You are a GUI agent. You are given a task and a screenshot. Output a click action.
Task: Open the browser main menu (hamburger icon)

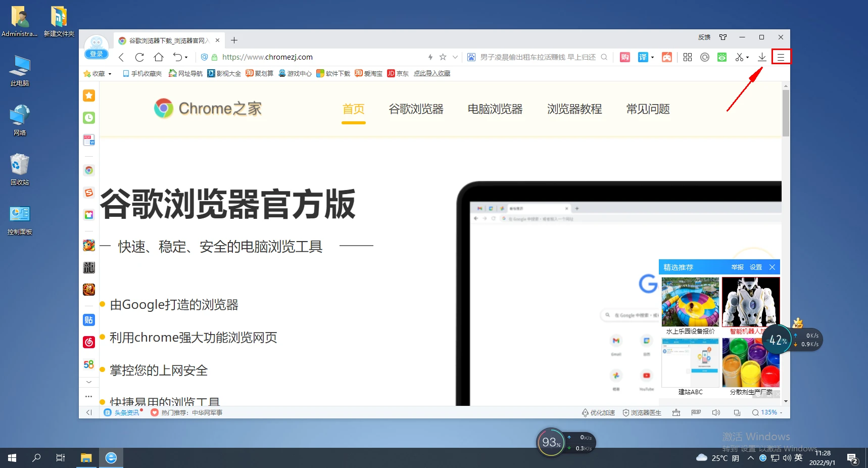pyautogui.click(x=781, y=57)
